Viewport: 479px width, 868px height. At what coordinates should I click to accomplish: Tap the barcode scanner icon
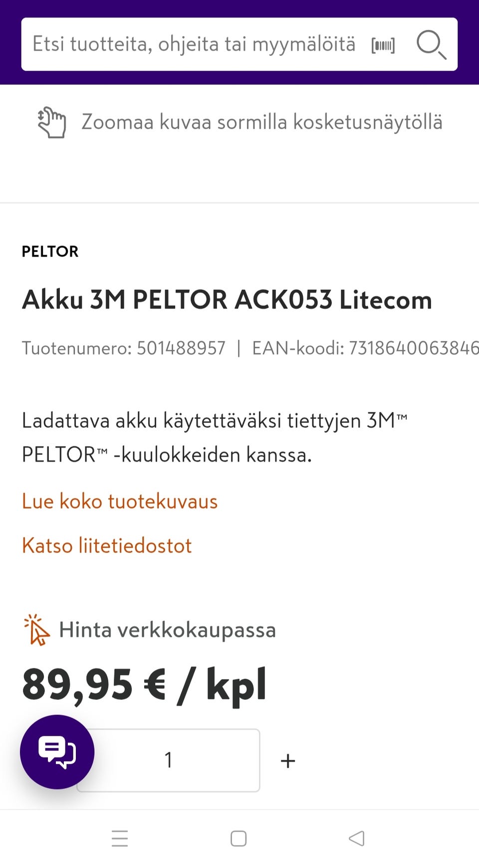tap(383, 45)
